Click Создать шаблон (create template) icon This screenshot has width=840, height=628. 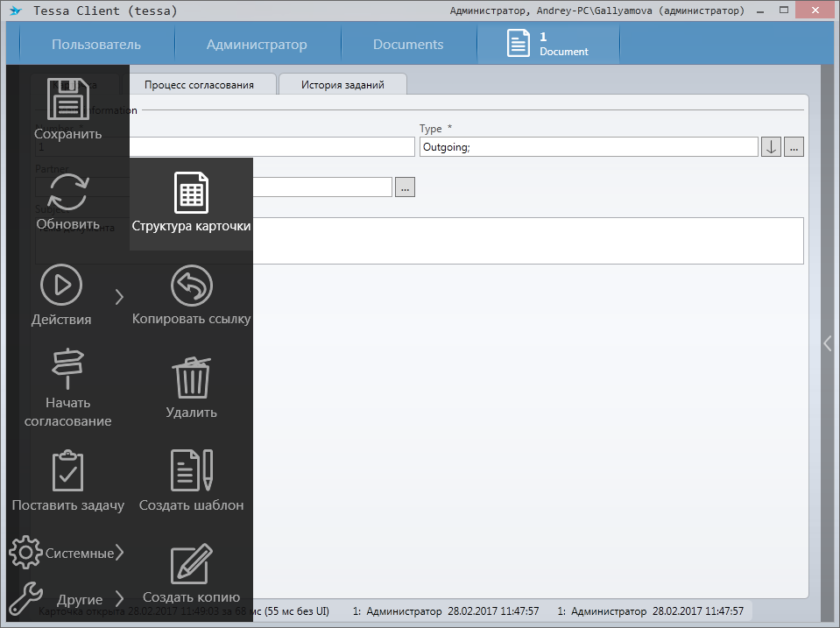click(x=191, y=471)
